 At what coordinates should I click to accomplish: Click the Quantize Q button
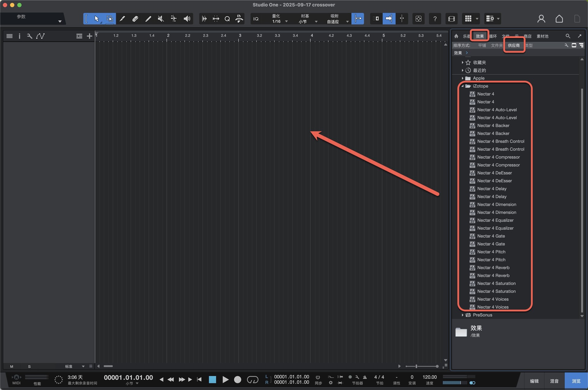[227, 19]
